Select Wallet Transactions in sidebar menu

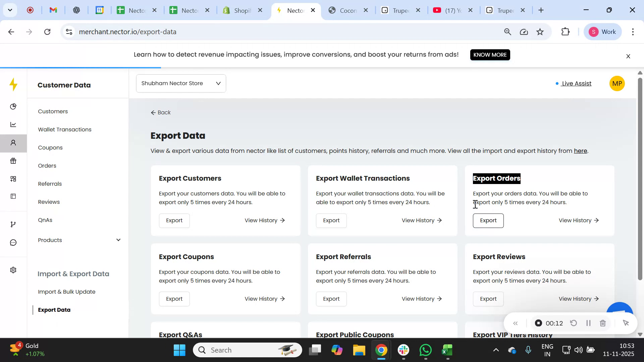coord(65,129)
